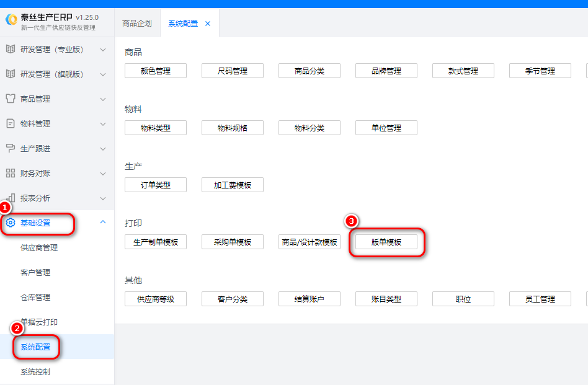Click the 物料管理 document icon

click(10, 123)
